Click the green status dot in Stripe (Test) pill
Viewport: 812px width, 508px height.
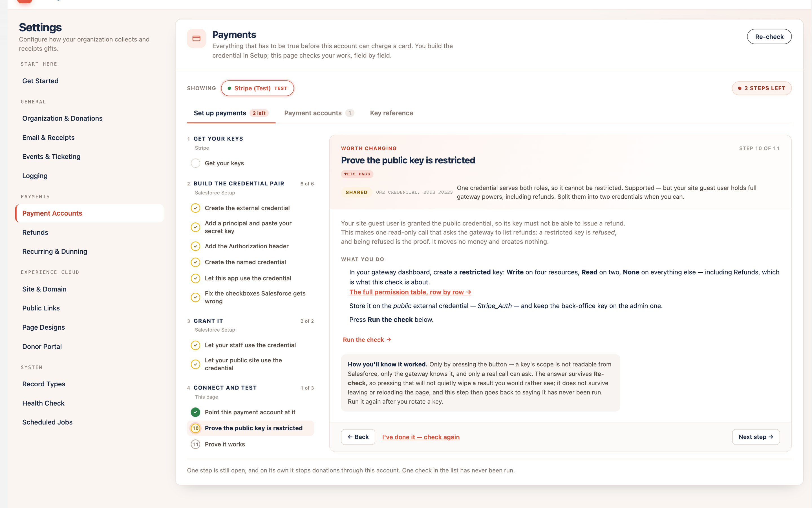[229, 88]
